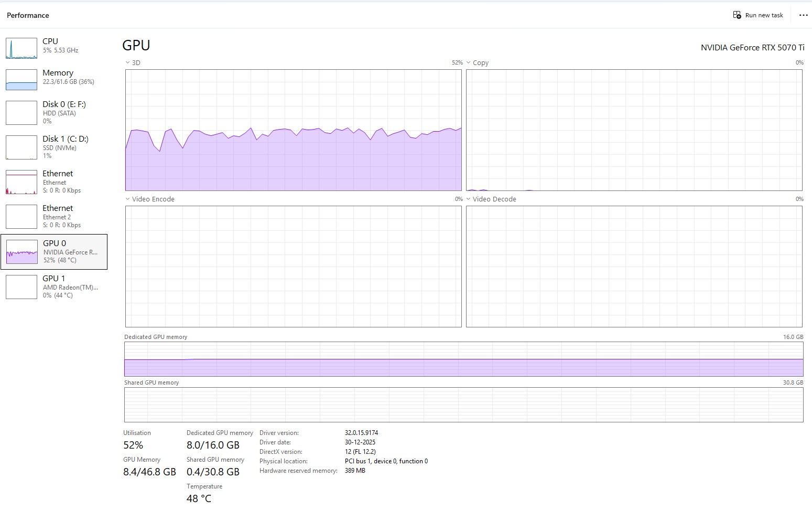Click the Dedicated GPU memory graph

[x=463, y=359]
